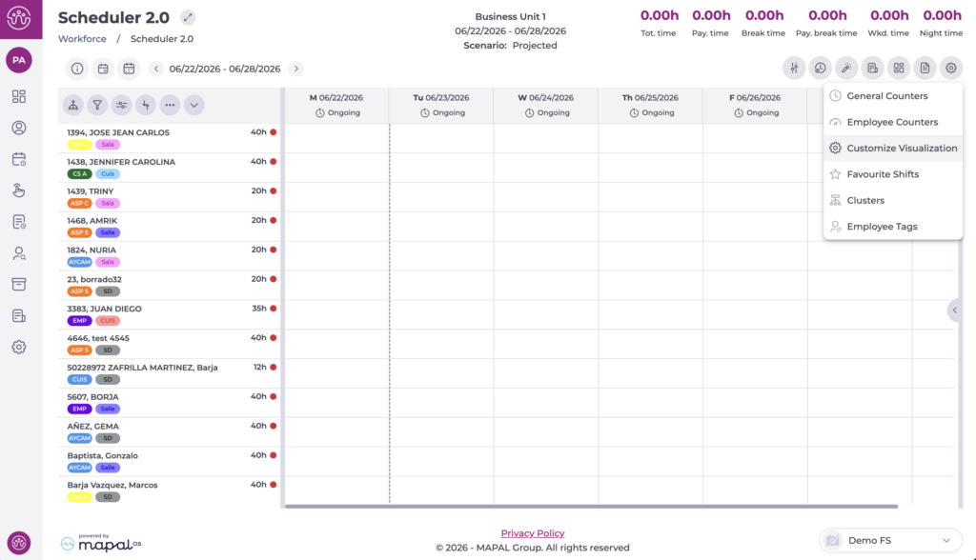Collapse the right side panel arrow
The height and width of the screenshot is (560, 976).
tap(954, 310)
